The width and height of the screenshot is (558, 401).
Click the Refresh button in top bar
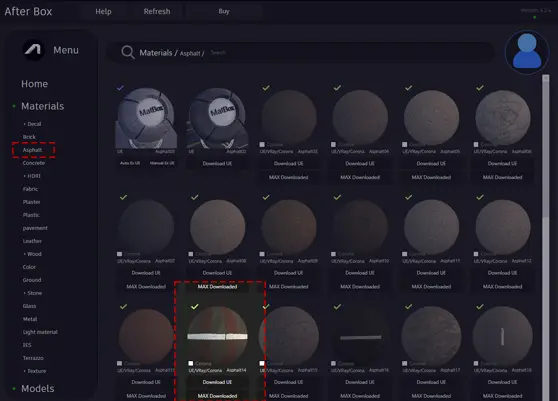point(157,11)
